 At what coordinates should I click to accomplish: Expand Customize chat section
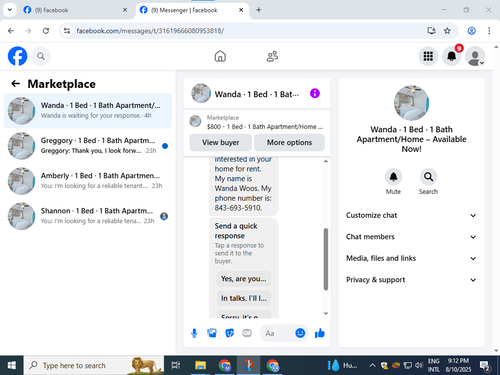pyautogui.click(x=411, y=215)
